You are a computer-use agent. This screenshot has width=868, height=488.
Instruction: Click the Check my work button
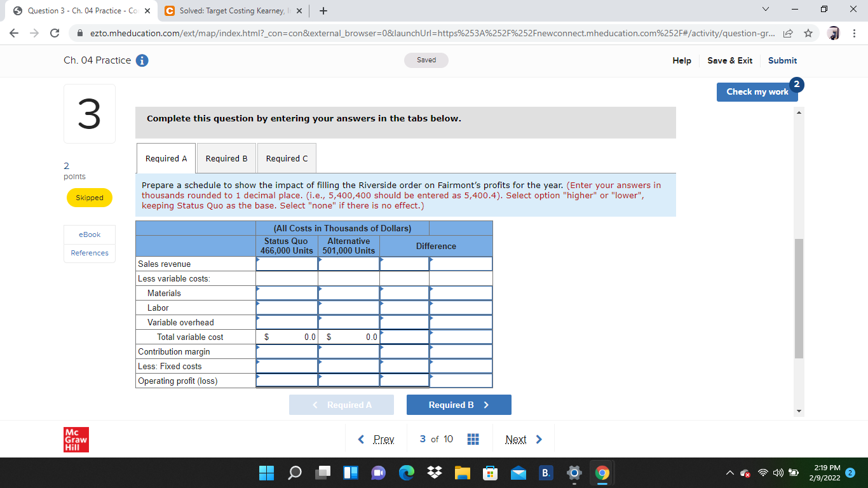(x=757, y=91)
